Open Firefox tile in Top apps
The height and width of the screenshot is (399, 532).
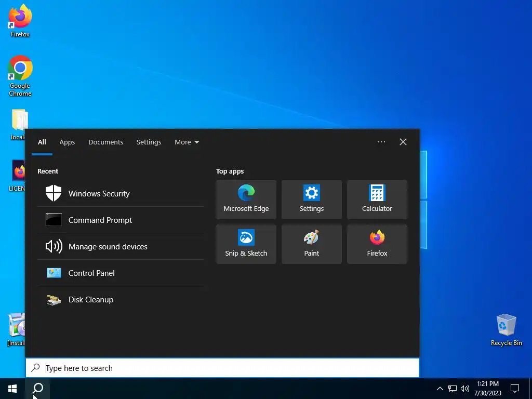tap(377, 244)
